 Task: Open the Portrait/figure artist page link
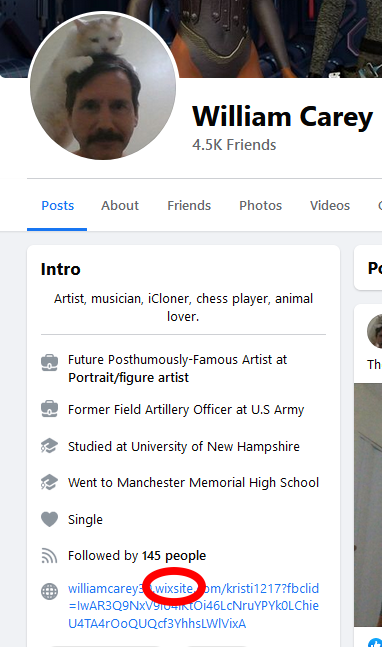coord(128,378)
